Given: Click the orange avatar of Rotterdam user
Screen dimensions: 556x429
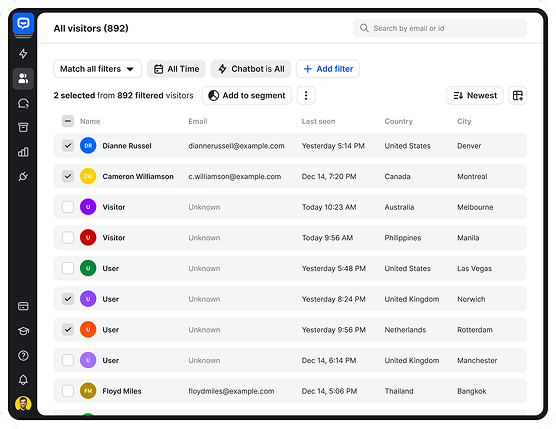Looking at the screenshot, I should click(88, 330).
